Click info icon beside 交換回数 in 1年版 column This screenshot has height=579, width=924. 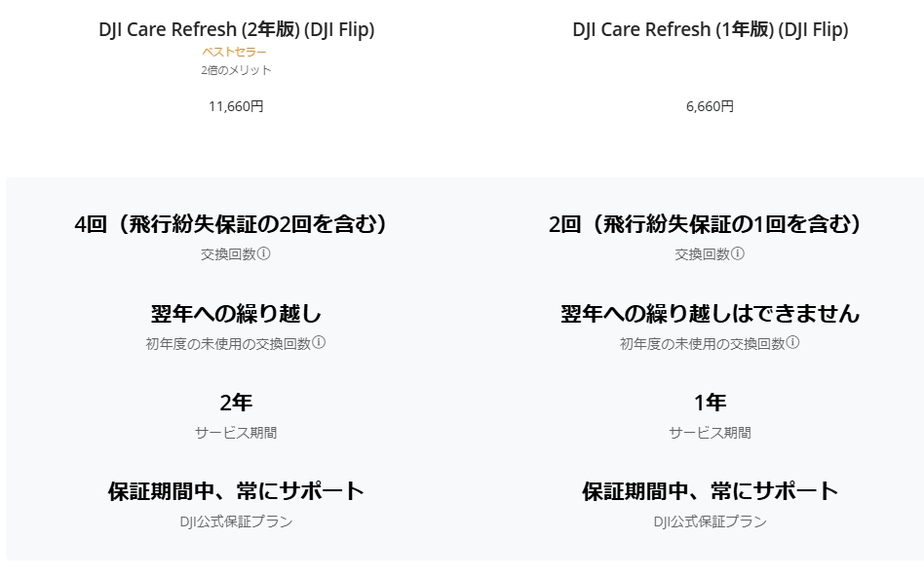point(738,253)
